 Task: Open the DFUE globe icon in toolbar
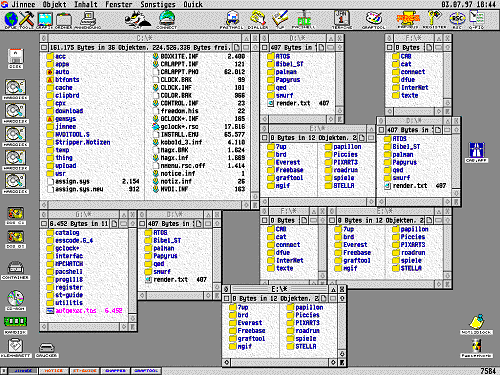click(x=11, y=20)
